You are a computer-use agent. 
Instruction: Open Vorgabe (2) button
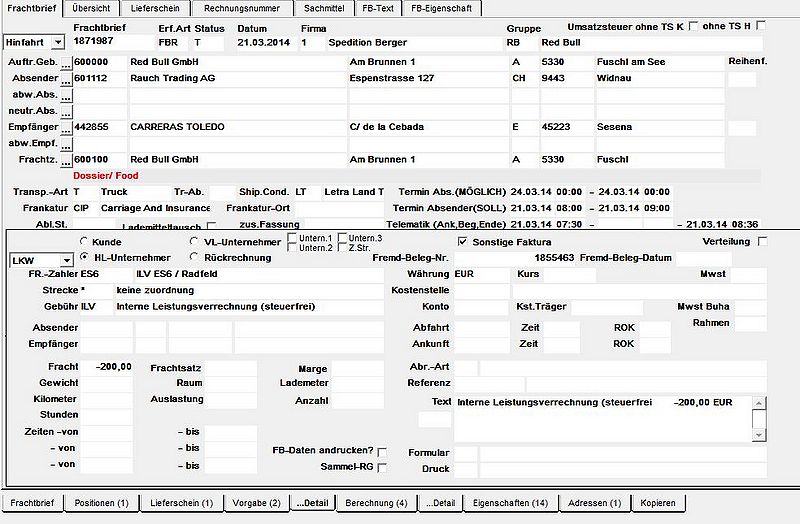pos(257,503)
